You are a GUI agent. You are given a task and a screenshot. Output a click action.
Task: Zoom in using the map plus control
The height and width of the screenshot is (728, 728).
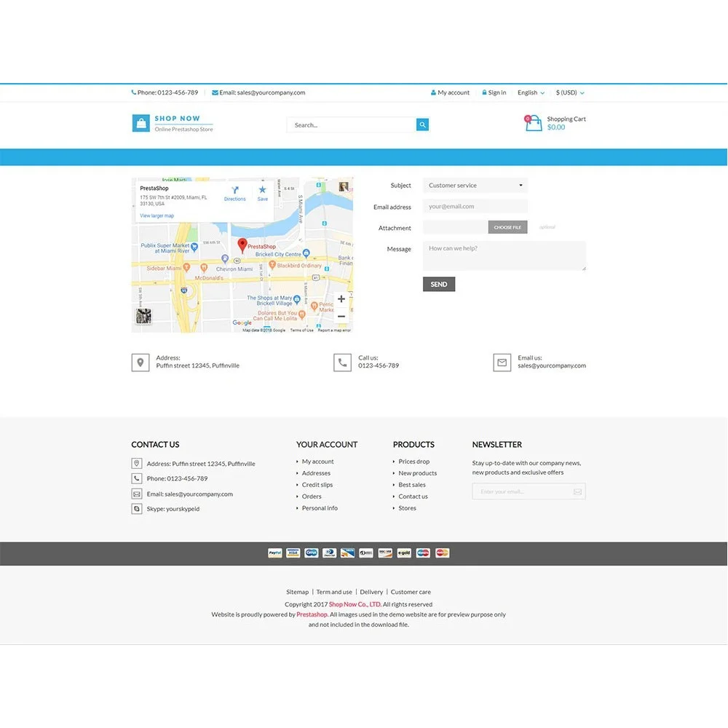click(x=341, y=298)
